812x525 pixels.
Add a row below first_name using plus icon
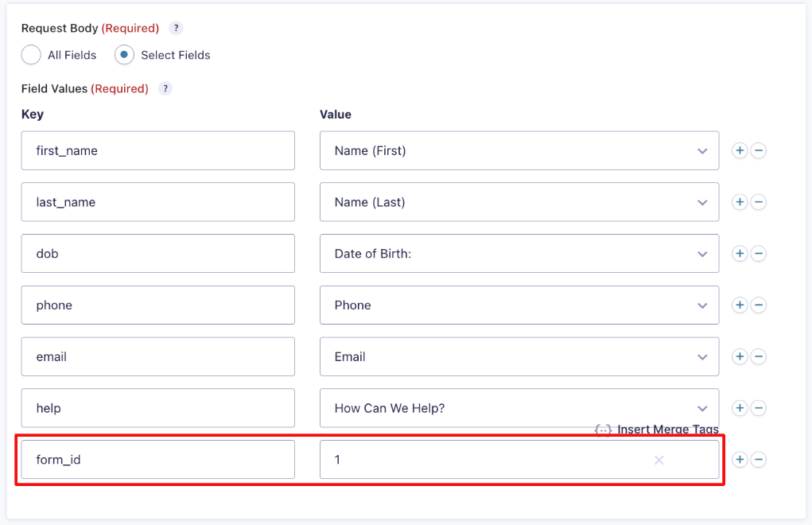[739, 150]
